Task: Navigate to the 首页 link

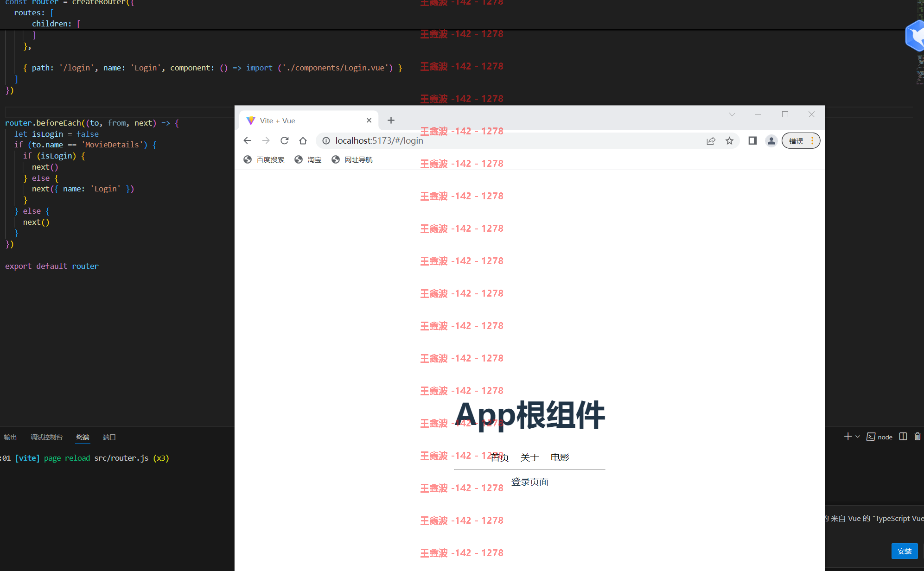Action: 500,457
